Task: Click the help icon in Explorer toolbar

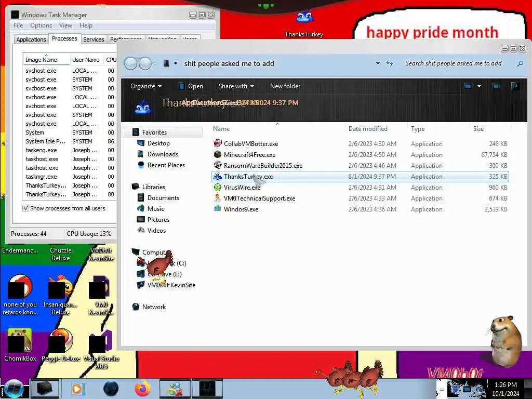Action: [515, 86]
